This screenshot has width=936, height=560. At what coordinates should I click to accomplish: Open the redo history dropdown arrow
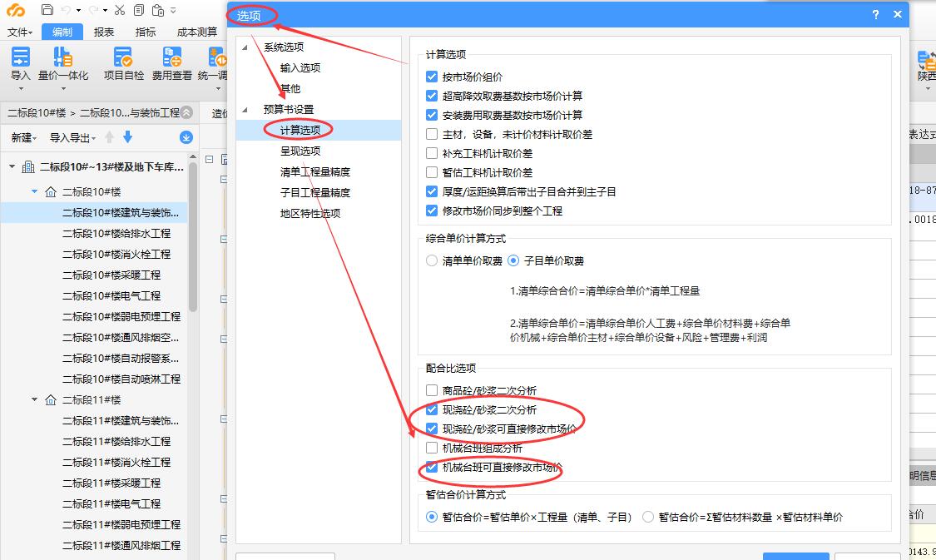(105, 10)
